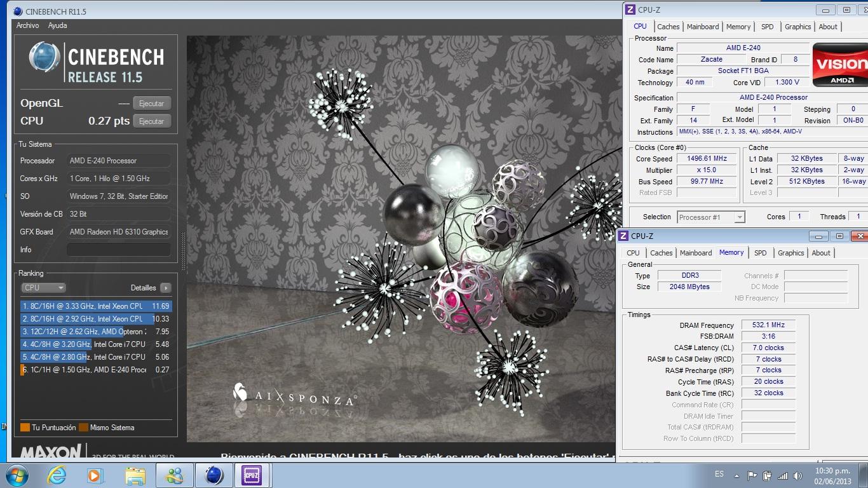Screen dimensions: 868x488
Task: Run the OpenGL test with Ejecutar
Action: (152, 103)
